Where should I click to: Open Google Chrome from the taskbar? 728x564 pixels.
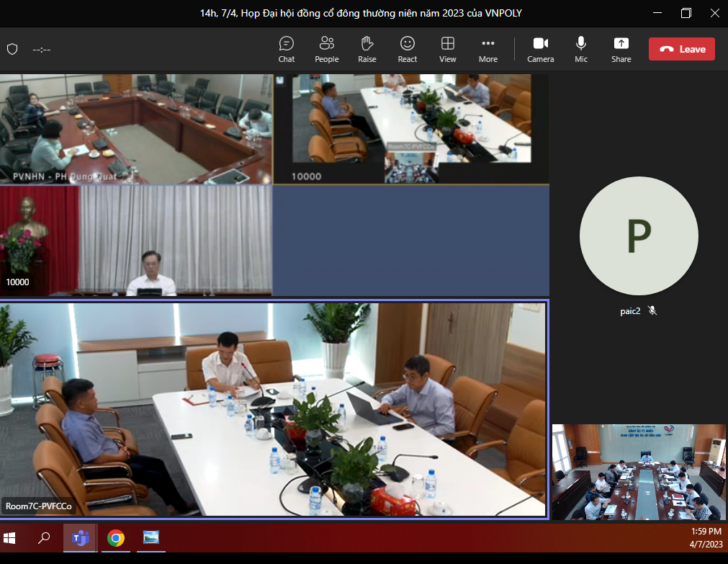click(115, 538)
